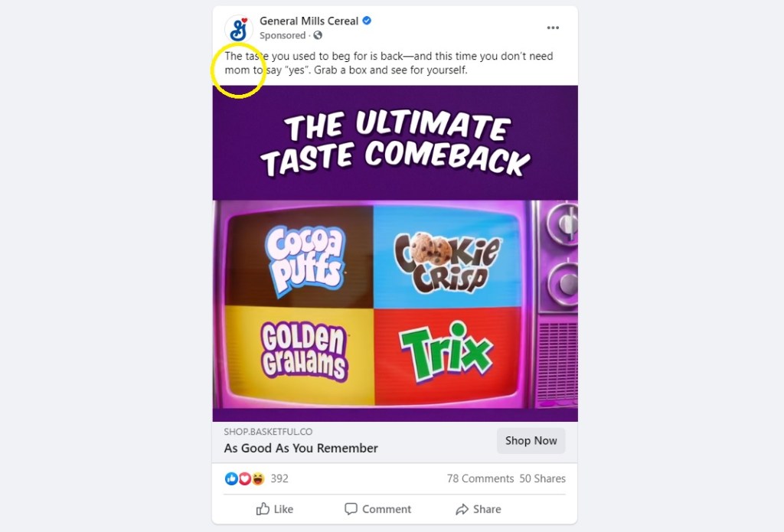This screenshot has width=784, height=532.
Task: Open the three-dot post options menu
Action: coord(553,28)
